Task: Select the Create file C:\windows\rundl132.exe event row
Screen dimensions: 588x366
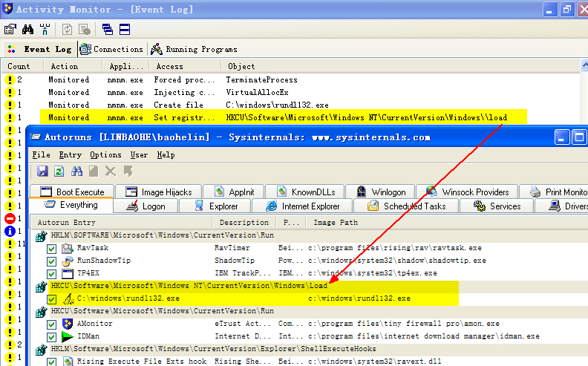Action: pos(290,105)
